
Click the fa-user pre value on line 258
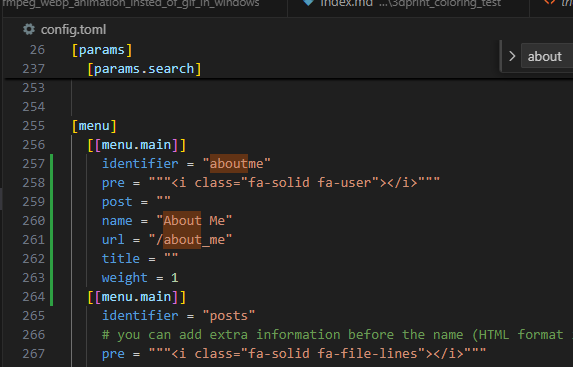coord(294,182)
